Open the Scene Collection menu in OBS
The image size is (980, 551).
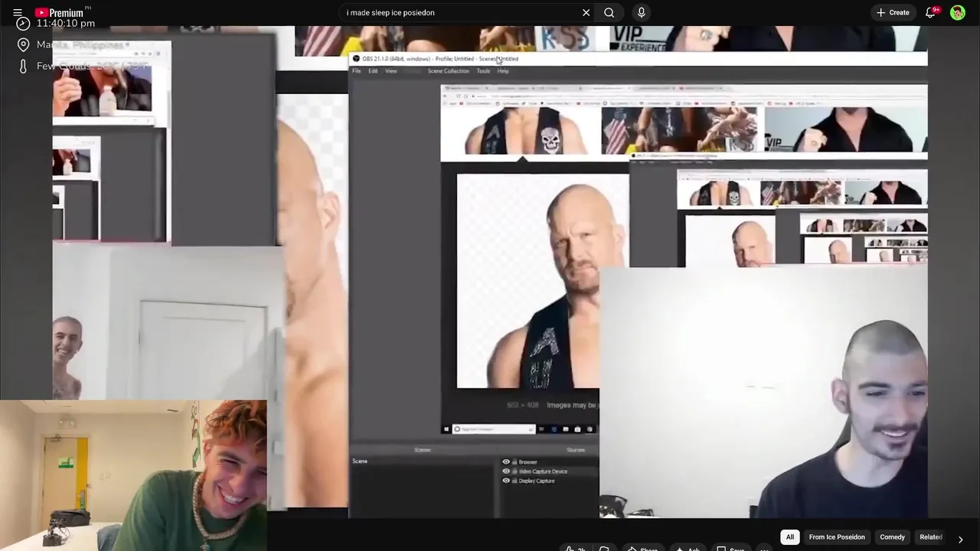coord(449,71)
